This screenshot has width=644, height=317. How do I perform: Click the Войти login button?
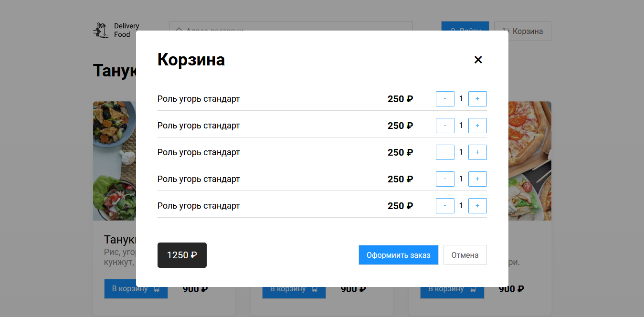(x=465, y=25)
